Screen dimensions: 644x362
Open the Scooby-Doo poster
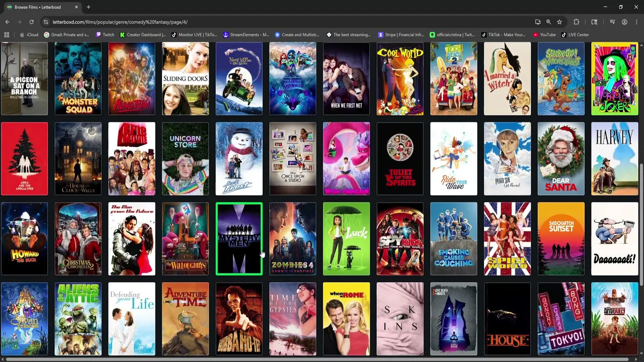coord(561,78)
